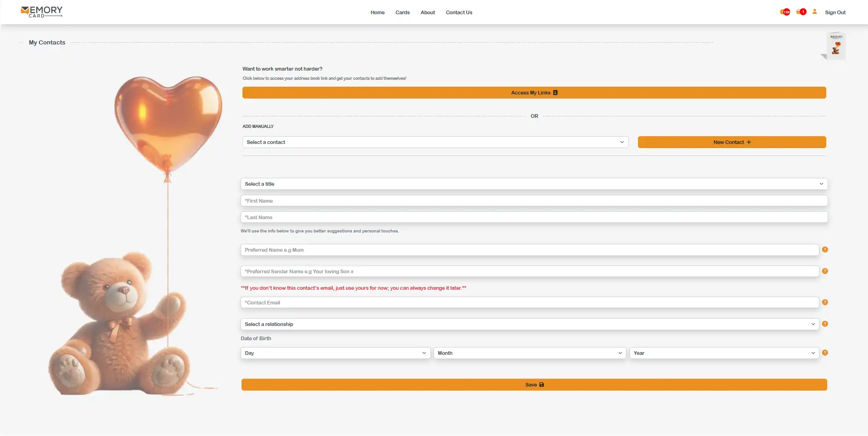Click help icon beside Contact Email field
The height and width of the screenshot is (436, 868).
825,303
